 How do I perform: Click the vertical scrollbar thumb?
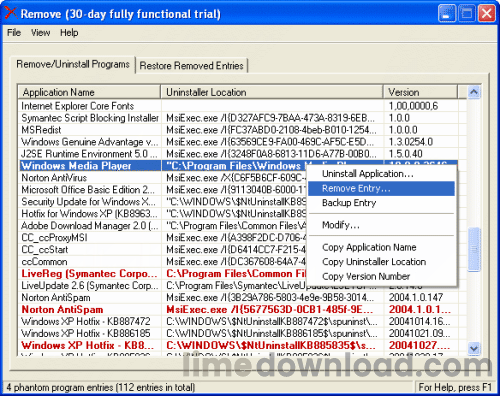point(474,249)
